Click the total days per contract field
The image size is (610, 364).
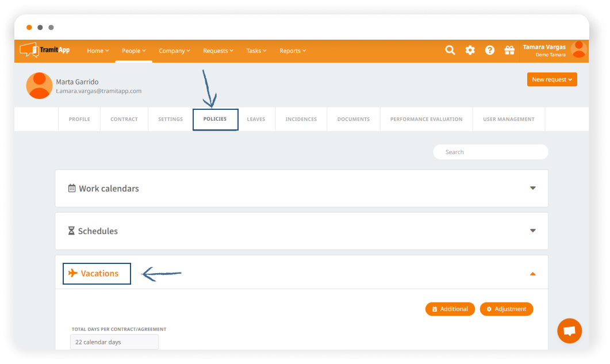coord(114,342)
